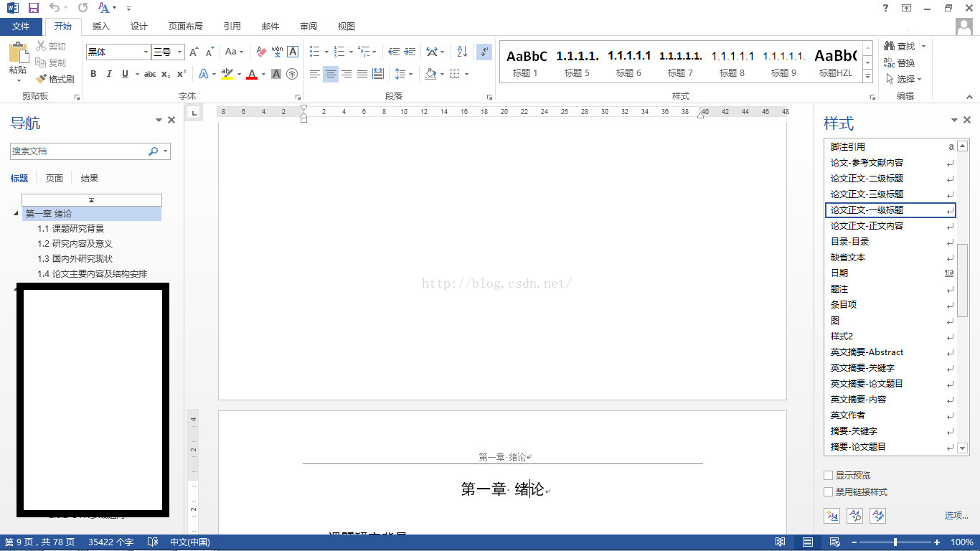Click the 替换 button
Screen dimensions: 980x551
coord(900,62)
